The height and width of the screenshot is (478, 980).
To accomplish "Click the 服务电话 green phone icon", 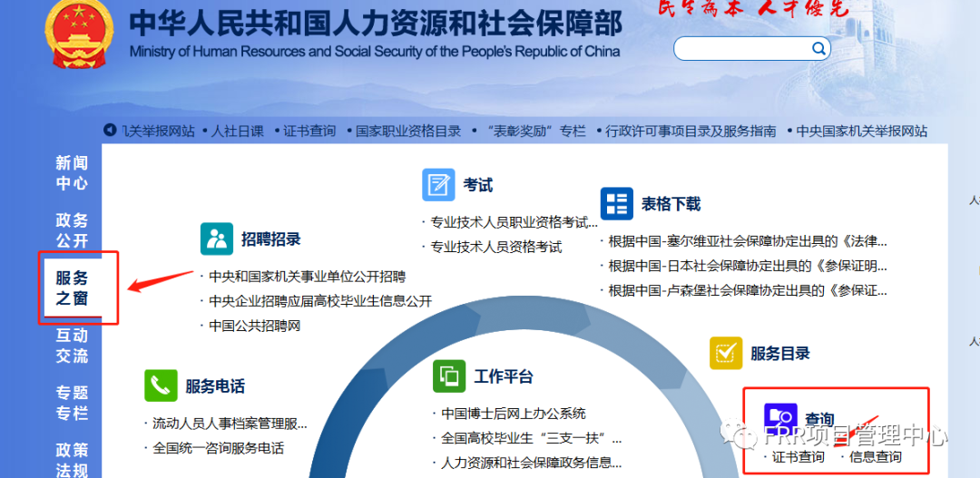I will click(161, 385).
